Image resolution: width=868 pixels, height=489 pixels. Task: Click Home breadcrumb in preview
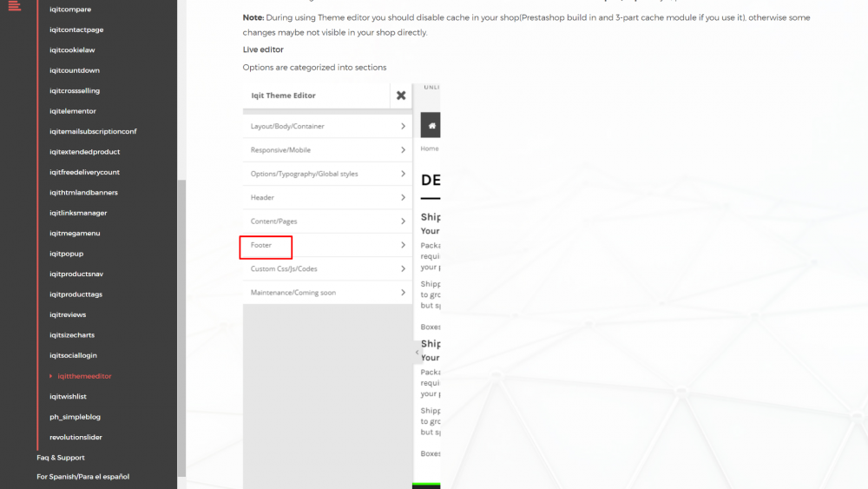(430, 149)
